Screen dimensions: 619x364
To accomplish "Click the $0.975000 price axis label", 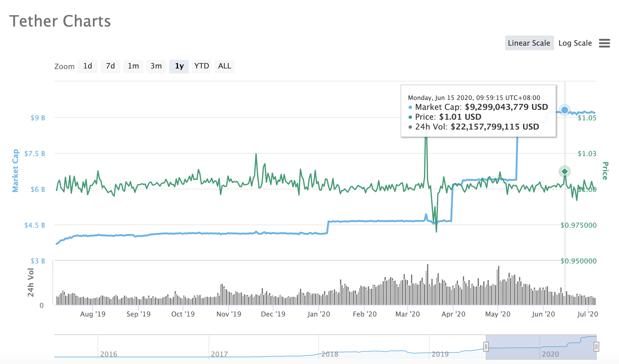I will pyautogui.click(x=579, y=225).
